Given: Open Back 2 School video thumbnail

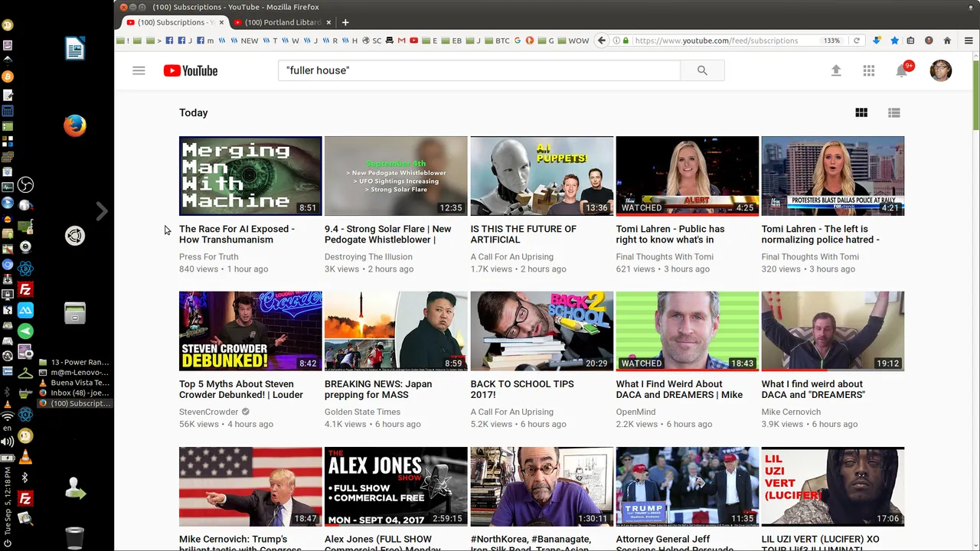Looking at the screenshot, I should pos(542,331).
